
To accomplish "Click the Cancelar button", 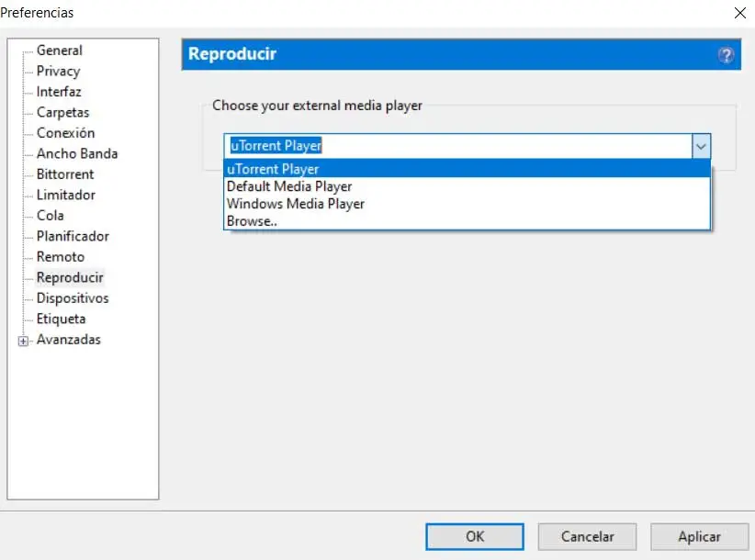I will click(x=588, y=536).
